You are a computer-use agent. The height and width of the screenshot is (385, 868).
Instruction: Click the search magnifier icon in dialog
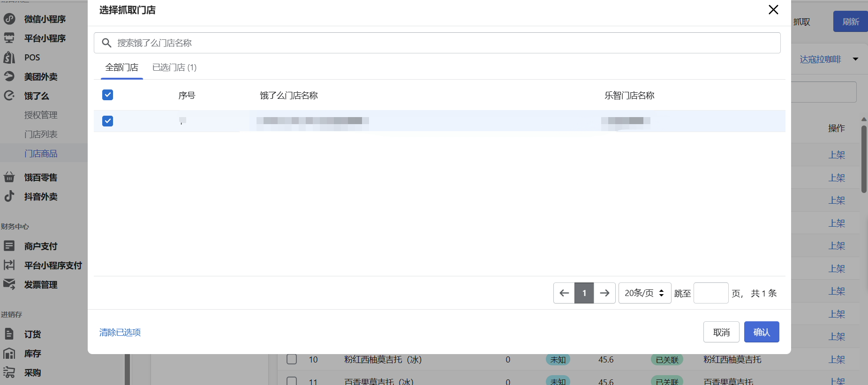click(106, 43)
